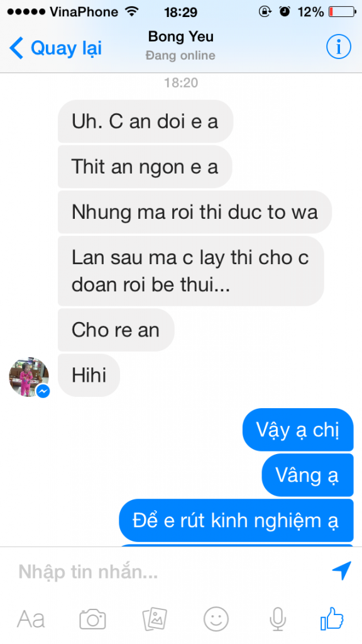Tap the Bong Yeu chat title
The image size is (362, 644).
[180, 36]
